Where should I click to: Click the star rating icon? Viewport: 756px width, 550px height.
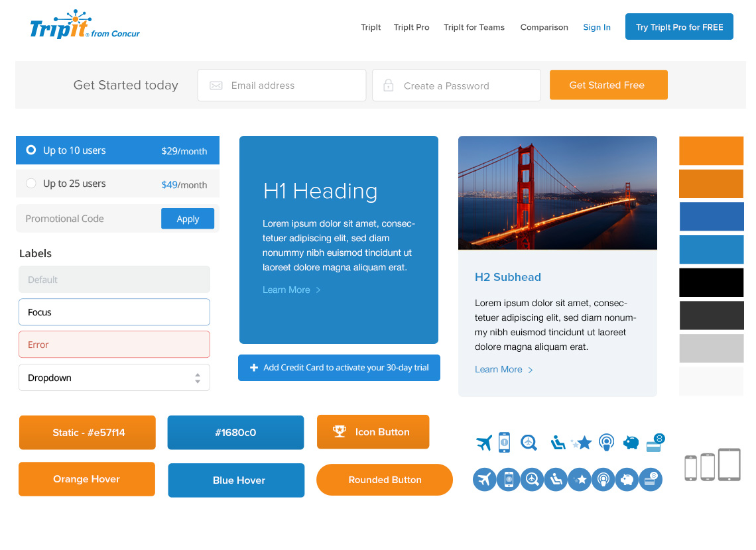point(582,441)
